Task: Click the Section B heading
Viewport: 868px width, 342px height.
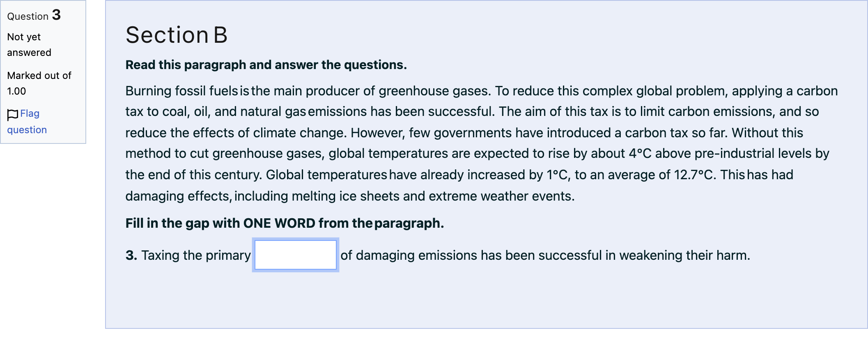Action: coord(177,35)
